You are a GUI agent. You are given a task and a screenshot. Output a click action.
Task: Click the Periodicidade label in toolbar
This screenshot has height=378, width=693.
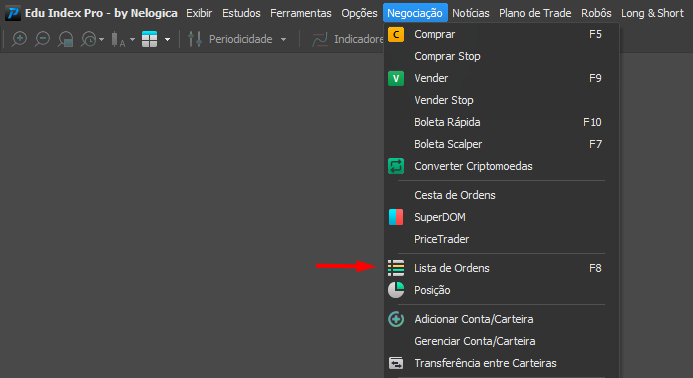pyautogui.click(x=240, y=39)
